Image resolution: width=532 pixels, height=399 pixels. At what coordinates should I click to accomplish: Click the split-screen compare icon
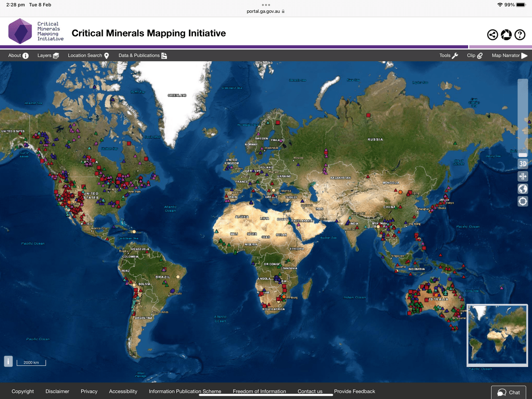pos(522,176)
